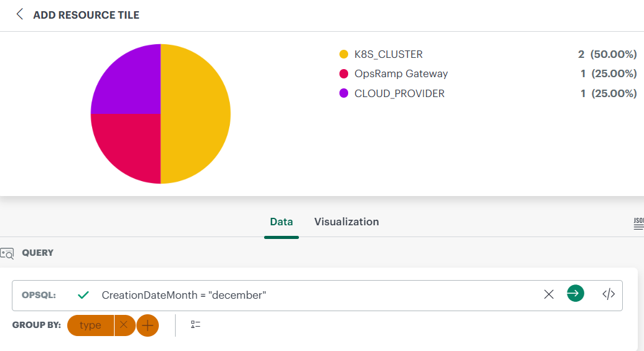Click the yellow K8S_CLUSTER legend dot
Image resolution: width=644 pixels, height=351 pixels.
(344, 54)
